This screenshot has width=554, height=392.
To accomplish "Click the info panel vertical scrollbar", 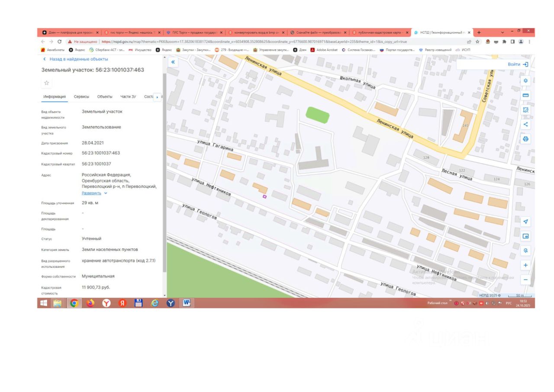I will pyautogui.click(x=164, y=173).
